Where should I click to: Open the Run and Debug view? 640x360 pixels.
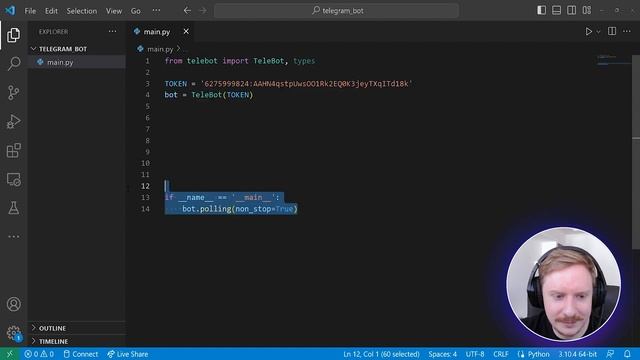13,122
